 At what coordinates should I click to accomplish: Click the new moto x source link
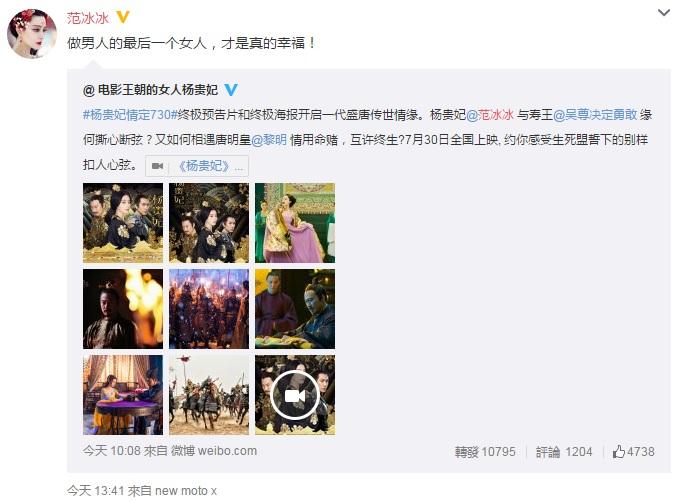186,491
